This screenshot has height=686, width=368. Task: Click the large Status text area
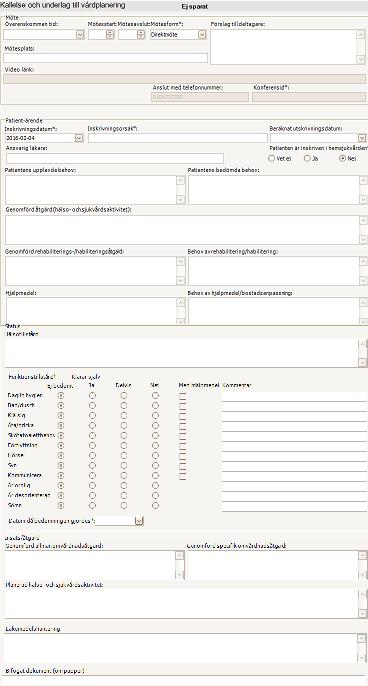coord(181,353)
